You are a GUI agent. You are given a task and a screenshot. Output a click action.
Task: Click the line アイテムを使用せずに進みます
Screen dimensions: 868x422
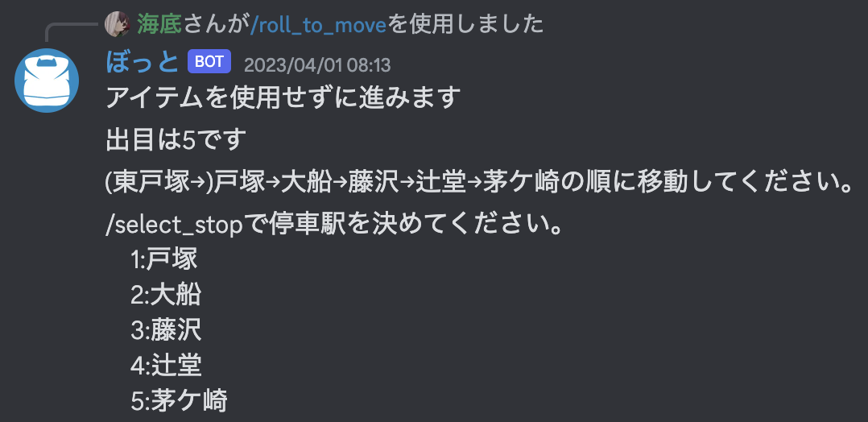point(283,98)
